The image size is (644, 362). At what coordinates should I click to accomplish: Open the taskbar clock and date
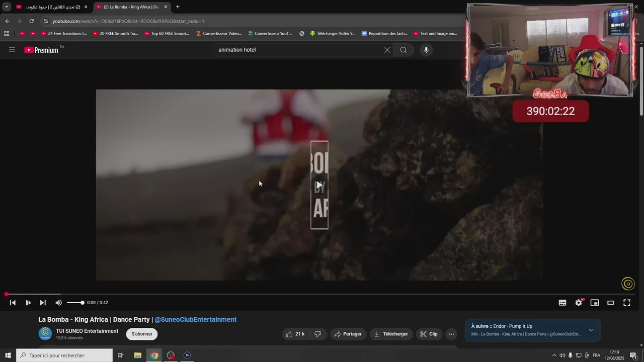(x=614, y=355)
